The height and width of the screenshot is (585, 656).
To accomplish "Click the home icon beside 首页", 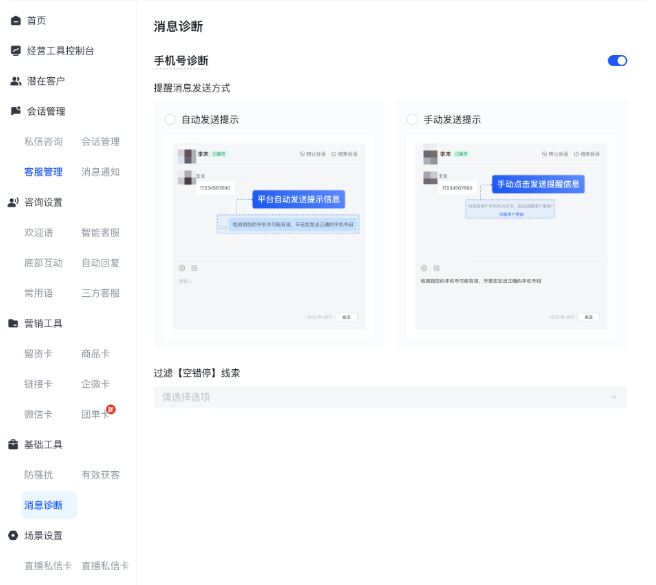I will click(16, 21).
